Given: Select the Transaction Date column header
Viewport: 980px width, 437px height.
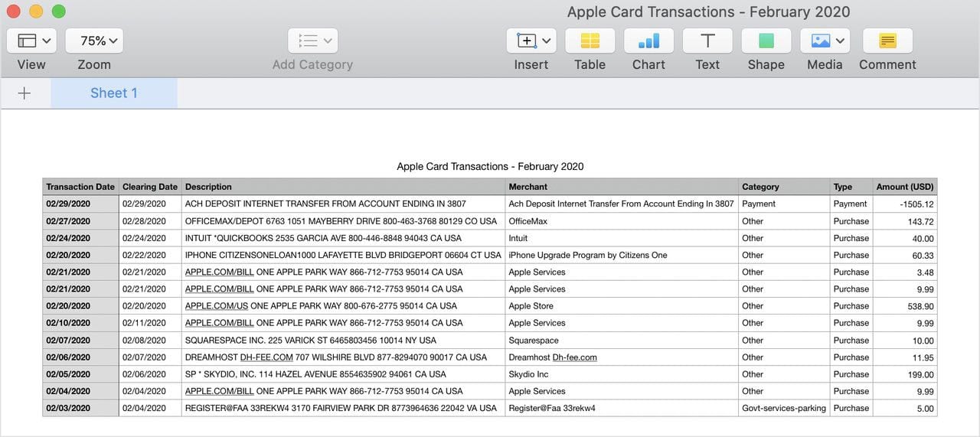Looking at the screenshot, I should click(x=80, y=187).
